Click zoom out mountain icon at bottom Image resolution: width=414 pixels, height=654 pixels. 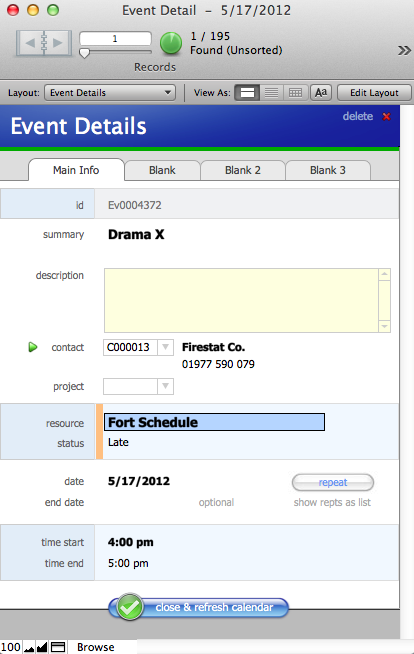coord(29,647)
